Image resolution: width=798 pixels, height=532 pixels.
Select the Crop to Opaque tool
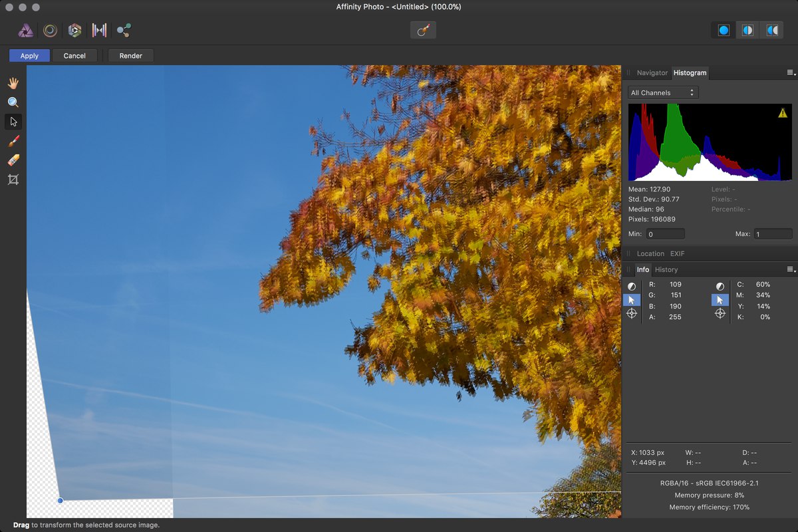click(x=13, y=180)
